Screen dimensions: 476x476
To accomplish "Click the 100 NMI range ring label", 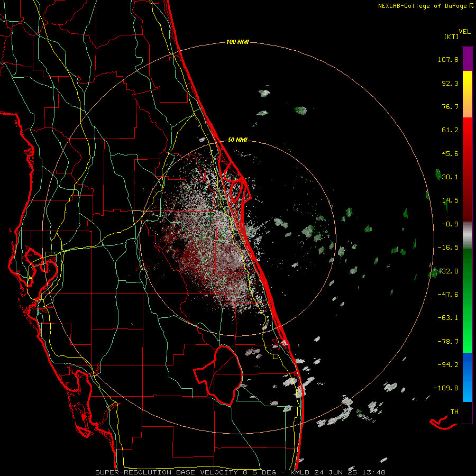I will 237,42.
